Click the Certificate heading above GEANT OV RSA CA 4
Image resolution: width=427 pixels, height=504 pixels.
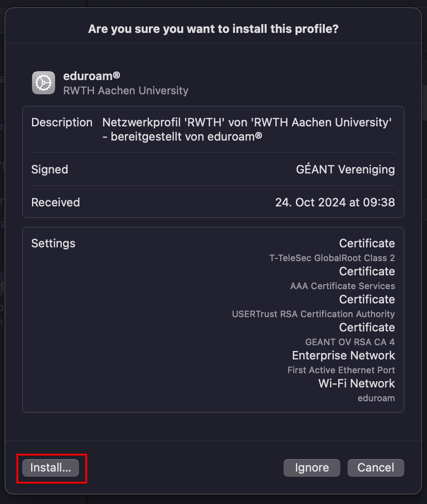[x=367, y=327]
